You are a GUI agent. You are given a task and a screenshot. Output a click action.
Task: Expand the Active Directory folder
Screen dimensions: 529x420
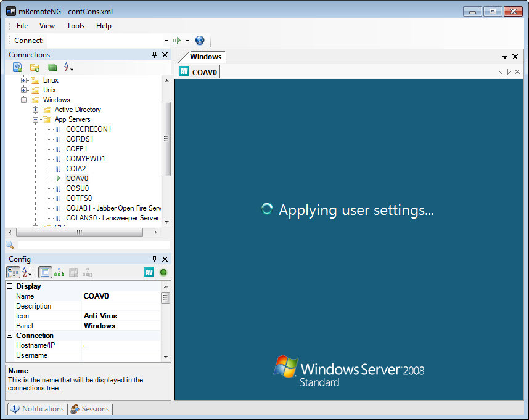(36, 109)
